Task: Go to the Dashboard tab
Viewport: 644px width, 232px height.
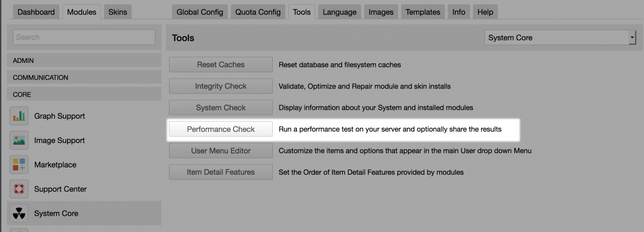Action: (36, 12)
